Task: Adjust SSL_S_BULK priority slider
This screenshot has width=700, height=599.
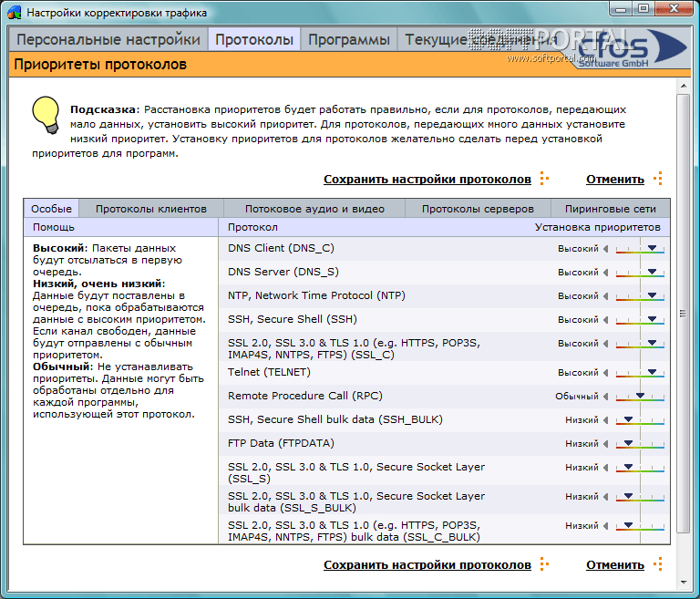Action: (x=640, y=497)
